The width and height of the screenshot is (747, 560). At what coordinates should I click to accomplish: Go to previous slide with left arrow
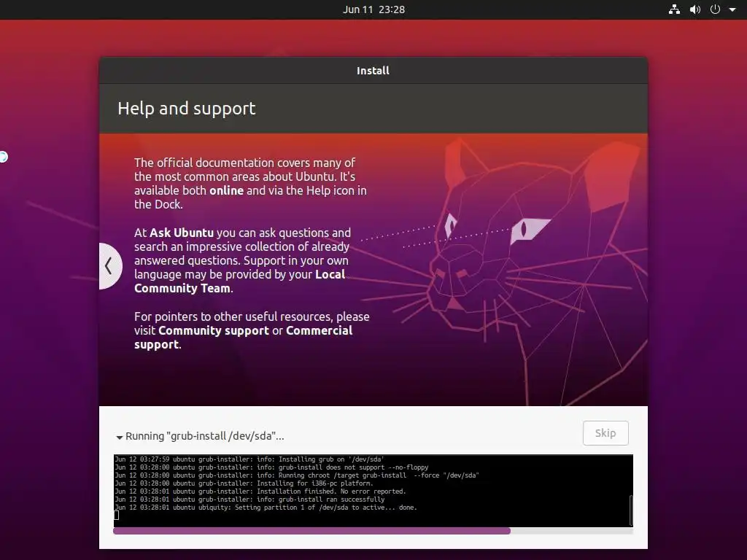[109, 265]
